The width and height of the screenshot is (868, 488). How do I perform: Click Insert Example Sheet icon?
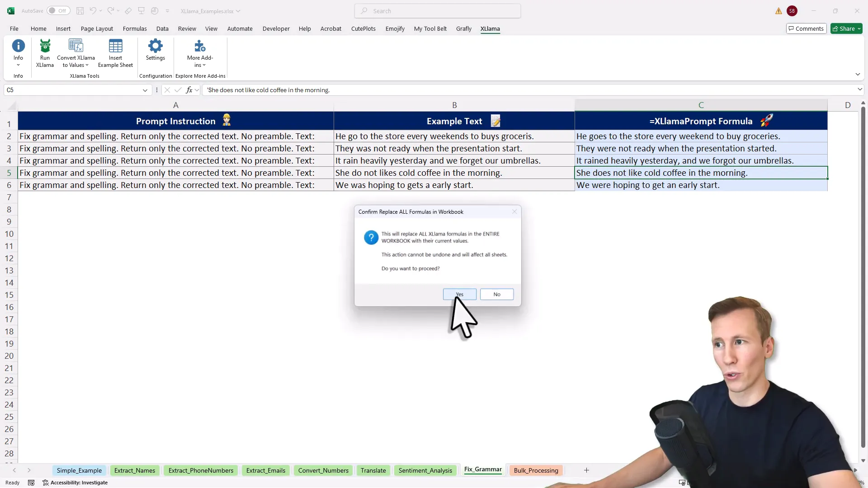pyautogui.click(x=115, y=46)
